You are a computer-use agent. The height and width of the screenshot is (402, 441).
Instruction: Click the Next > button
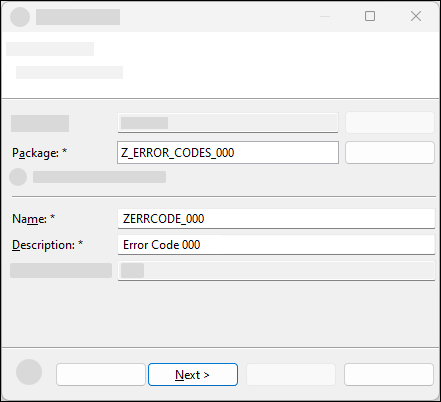click(193, 375)
